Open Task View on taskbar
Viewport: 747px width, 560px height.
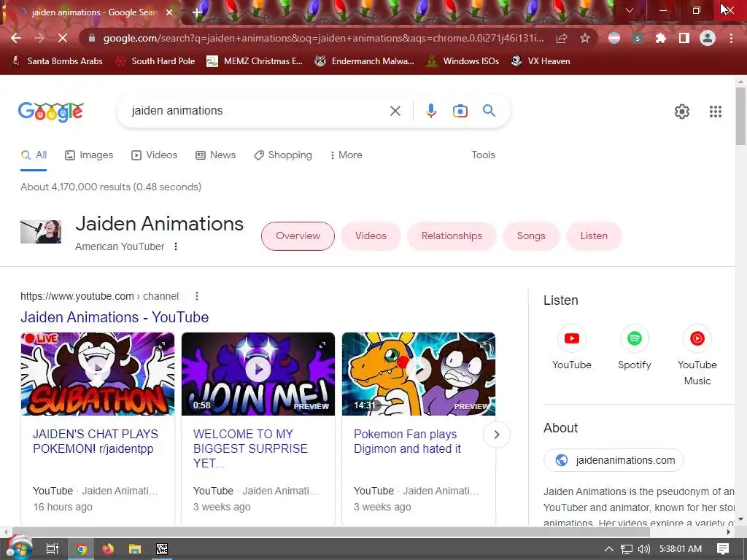coord(52,549)
